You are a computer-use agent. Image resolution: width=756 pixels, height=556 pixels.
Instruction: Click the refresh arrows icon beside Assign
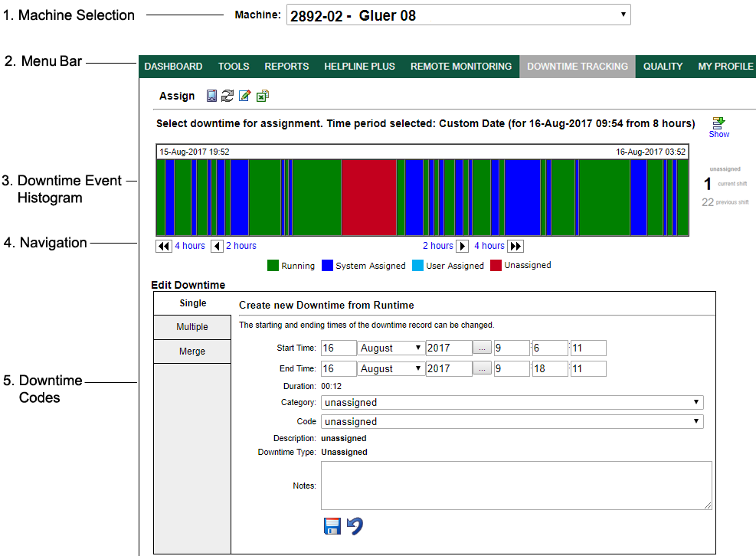pyautogui.click(x=227, y=96)
